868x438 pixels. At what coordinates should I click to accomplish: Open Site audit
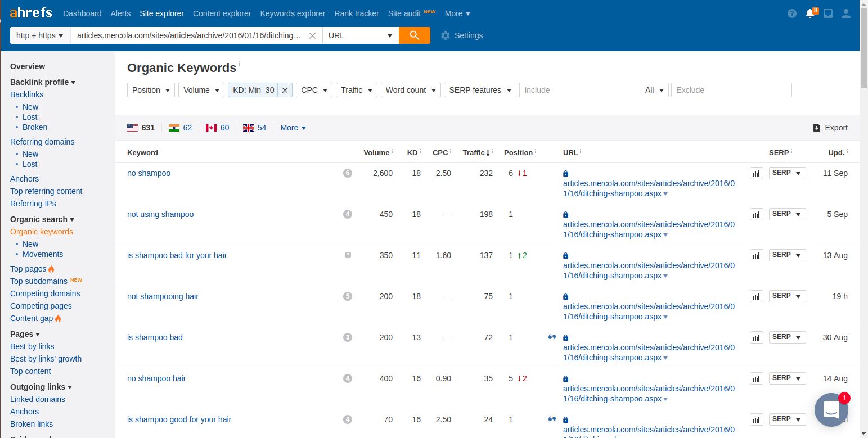coord(404,13)
